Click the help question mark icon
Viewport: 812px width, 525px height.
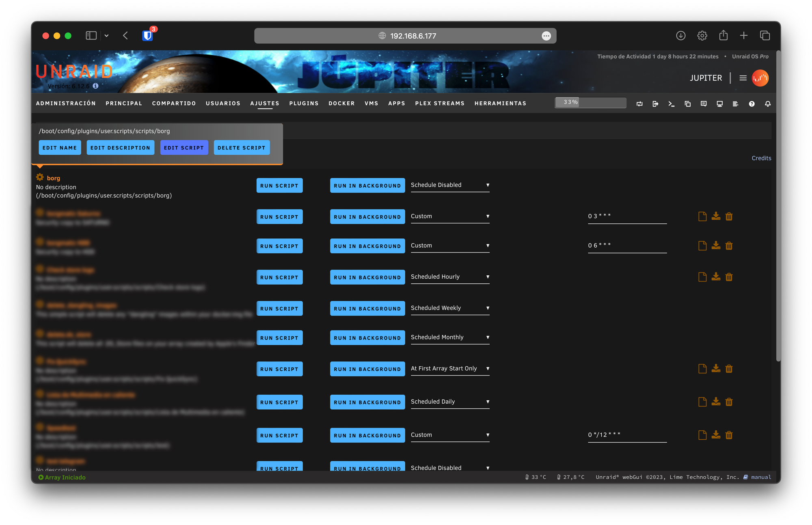[752, 104]
